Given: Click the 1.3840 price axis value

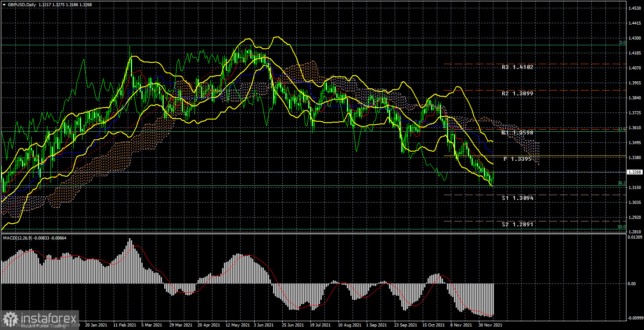Looking at the screenshot, I should [x=635, y=98].
